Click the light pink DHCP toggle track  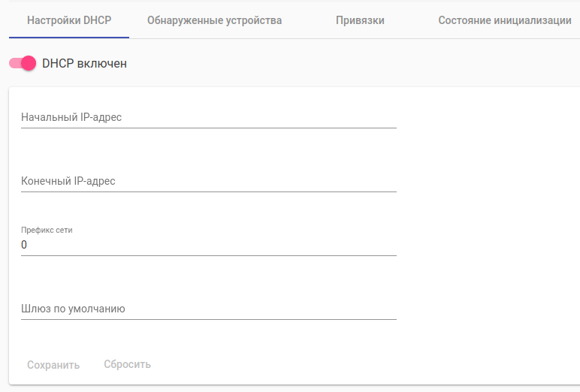(14, 64)
